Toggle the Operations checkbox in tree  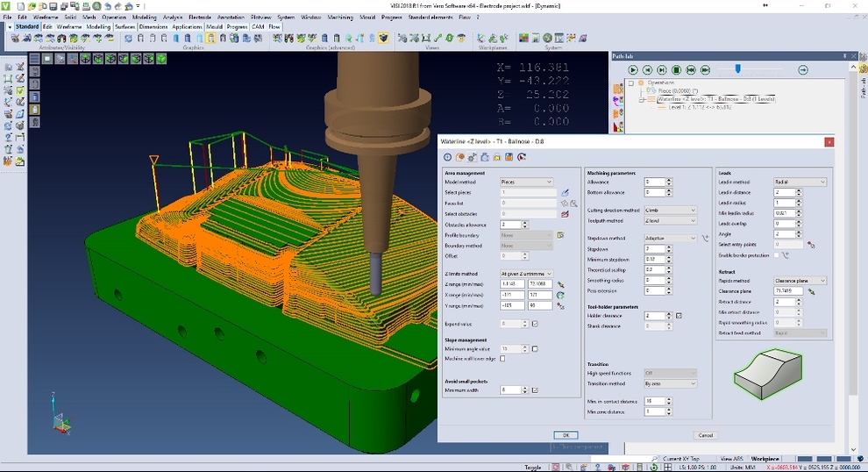(630, 83)
